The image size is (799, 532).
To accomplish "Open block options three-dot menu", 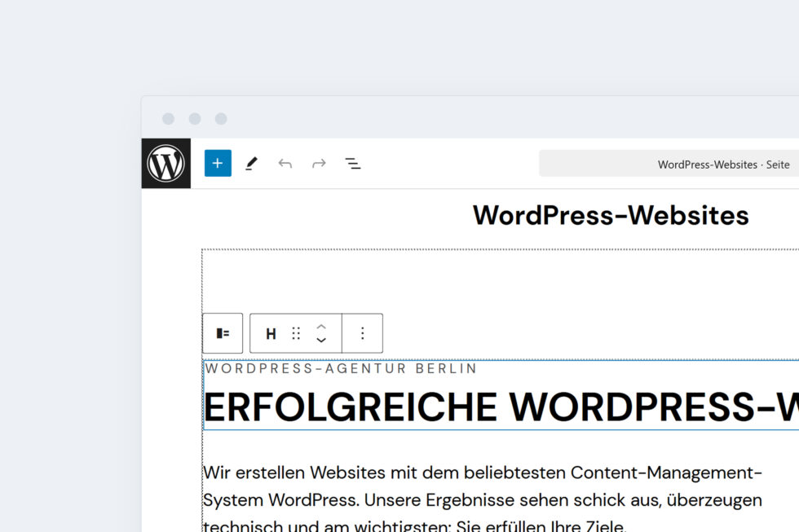I will point(362,333).
